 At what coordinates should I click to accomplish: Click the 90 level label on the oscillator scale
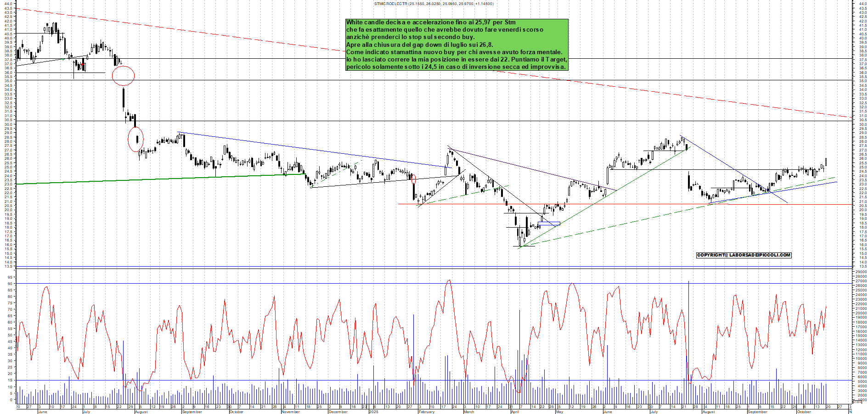click(x=10, y=284)
